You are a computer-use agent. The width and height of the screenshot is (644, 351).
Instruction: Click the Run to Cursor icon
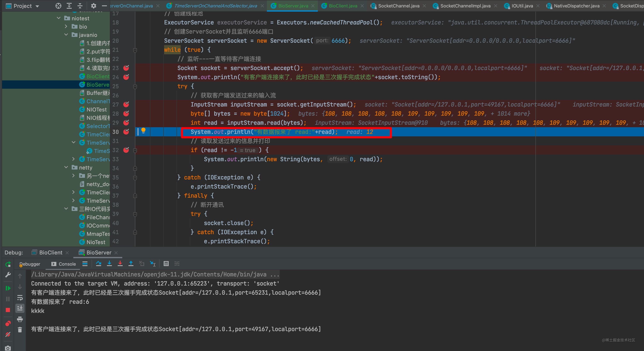point(153,264)
